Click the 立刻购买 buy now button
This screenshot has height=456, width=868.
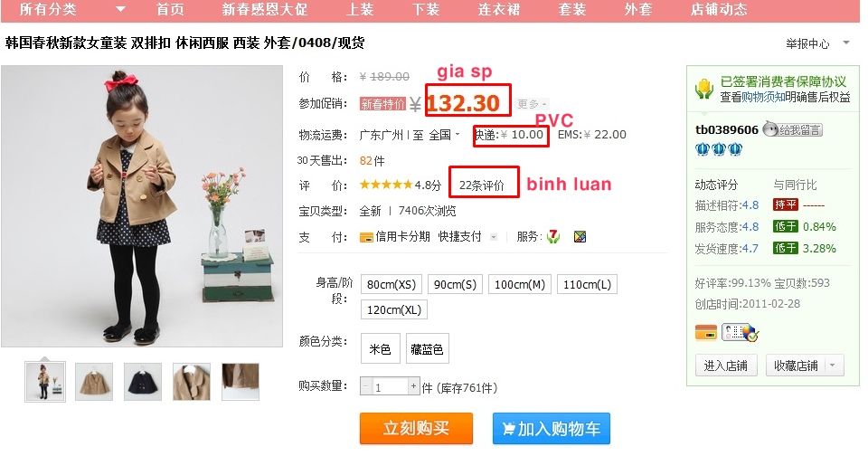point(416,428)
